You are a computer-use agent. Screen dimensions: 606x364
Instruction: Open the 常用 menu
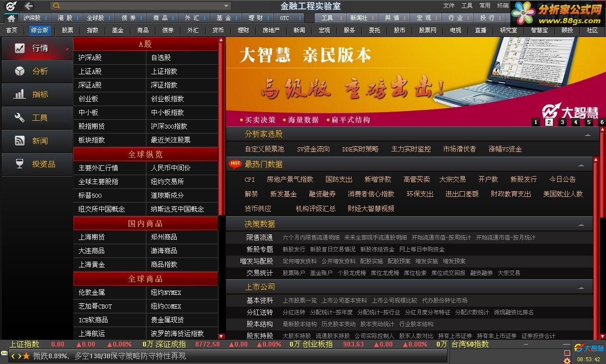click(x=485, y=6)
